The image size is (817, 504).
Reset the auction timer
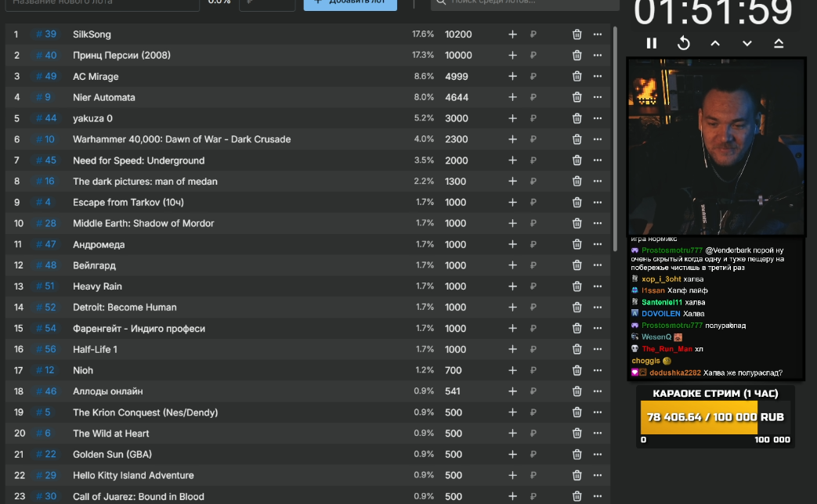[684, 44]
